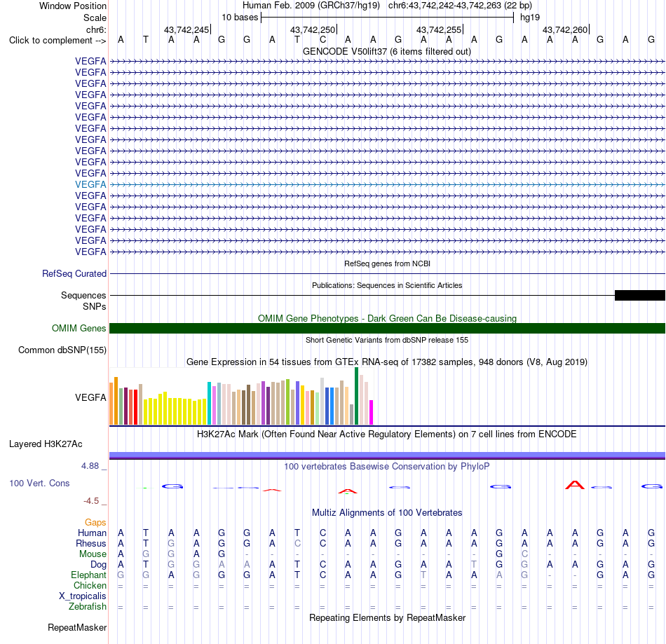Click the OMIM Gene Phenotypes track title
Viewport: 666px width, 644px height.
click(x=387, y=318)
